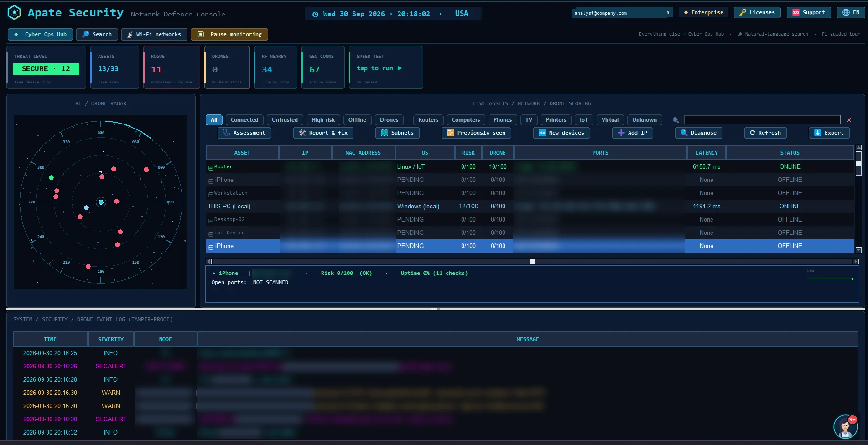Refresh the assets list
The height and width of the screenshot is (445, 868).
pos(765,133)
